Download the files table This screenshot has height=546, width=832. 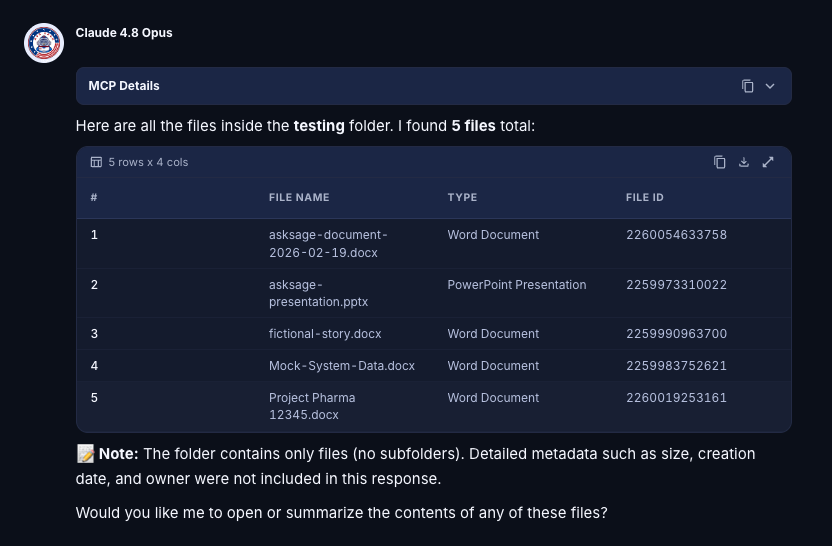744,162
